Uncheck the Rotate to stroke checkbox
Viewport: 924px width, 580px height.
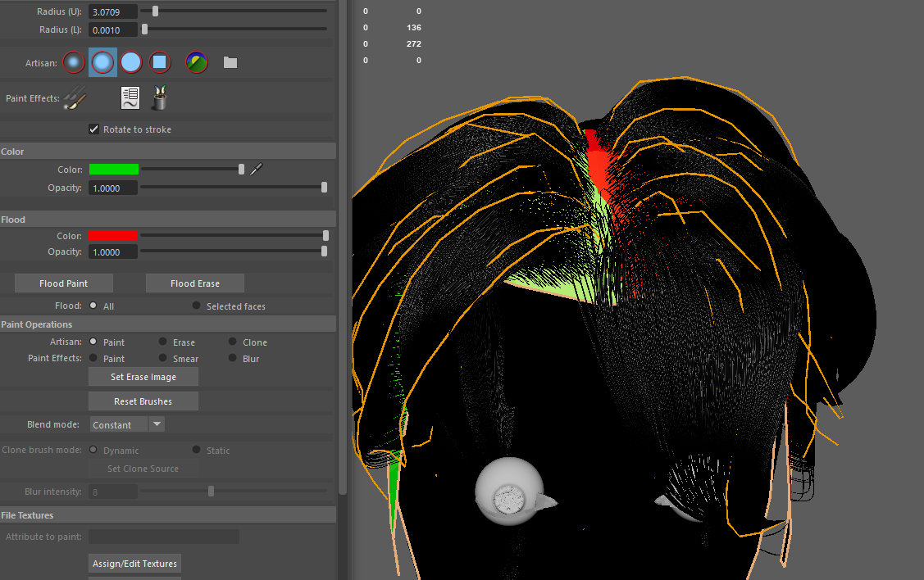[x=94, y=129]
